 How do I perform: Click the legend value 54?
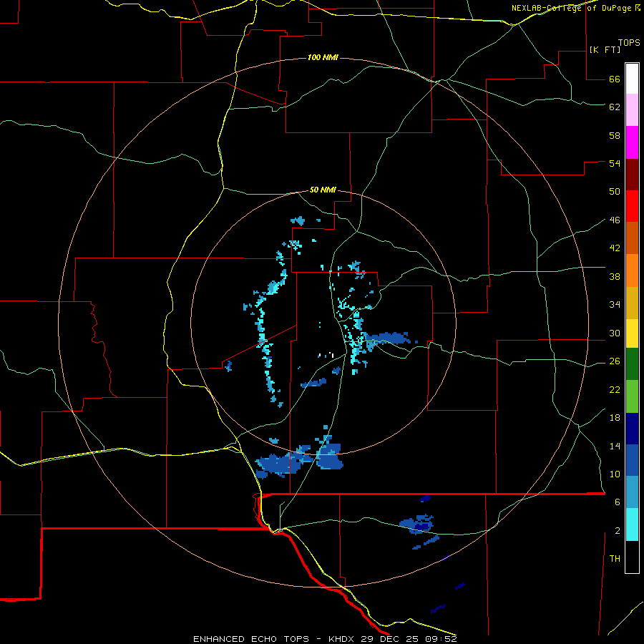pyautogui.click(x=615, y=163)
